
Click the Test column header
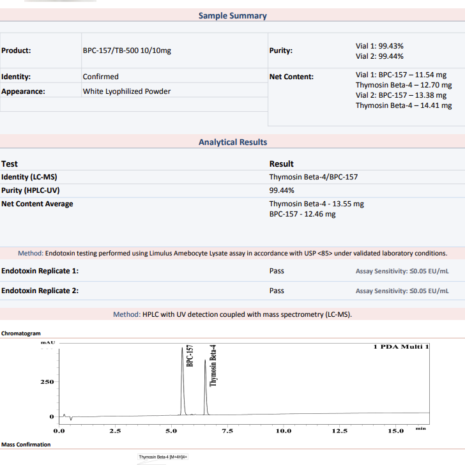pos(9,164)
